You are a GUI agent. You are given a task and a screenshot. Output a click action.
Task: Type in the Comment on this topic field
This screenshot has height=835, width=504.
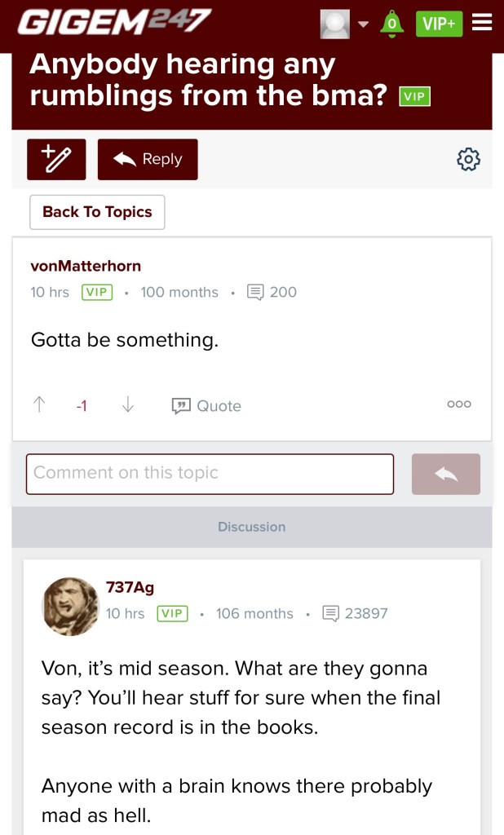pyautogui.click(x=210, y=474)
